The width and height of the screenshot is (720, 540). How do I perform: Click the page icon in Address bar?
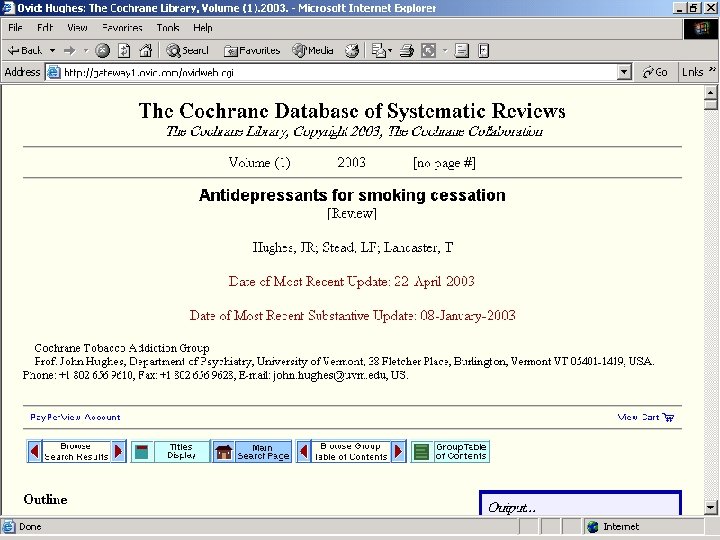(54, 72)
